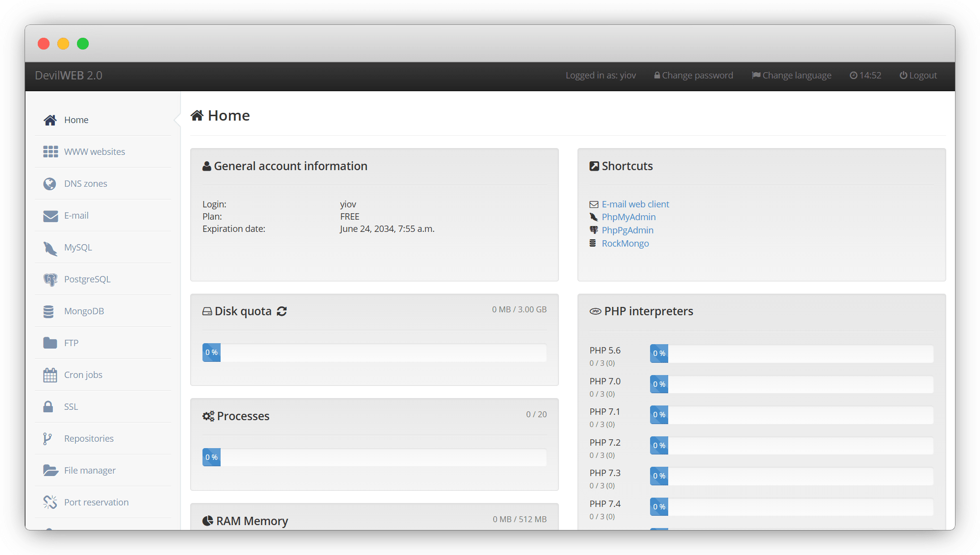Click the disk quota refresh icon
980x555 pixels.
[282, 311]
